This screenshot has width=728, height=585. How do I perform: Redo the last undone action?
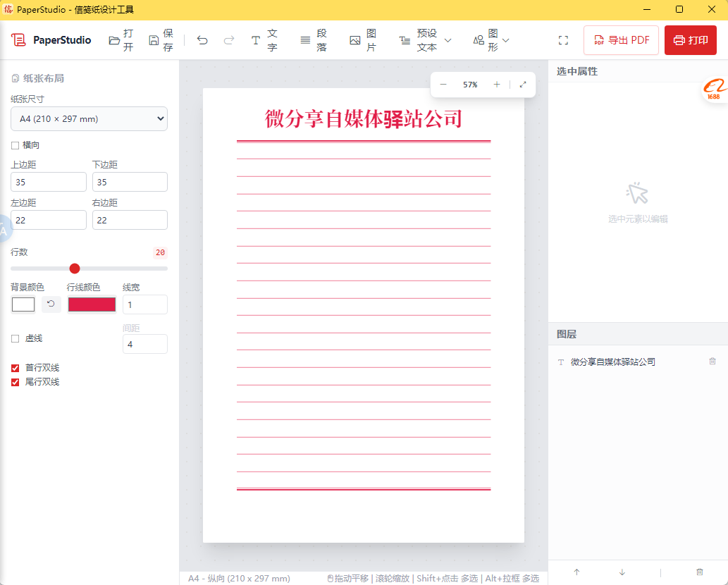click(x=229, y=40)
